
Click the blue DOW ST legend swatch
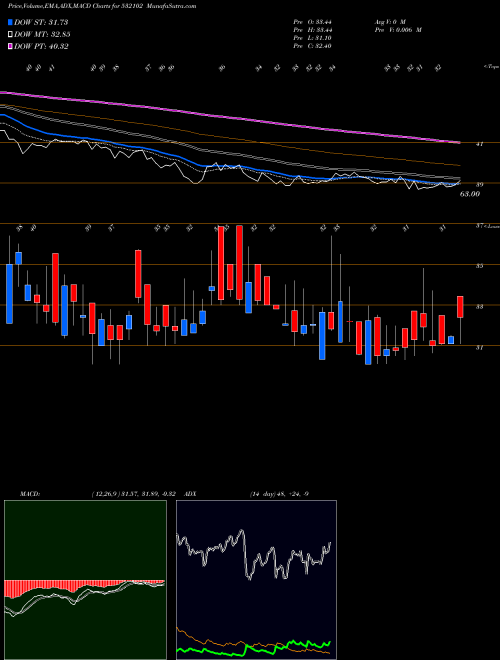(11, 22)
